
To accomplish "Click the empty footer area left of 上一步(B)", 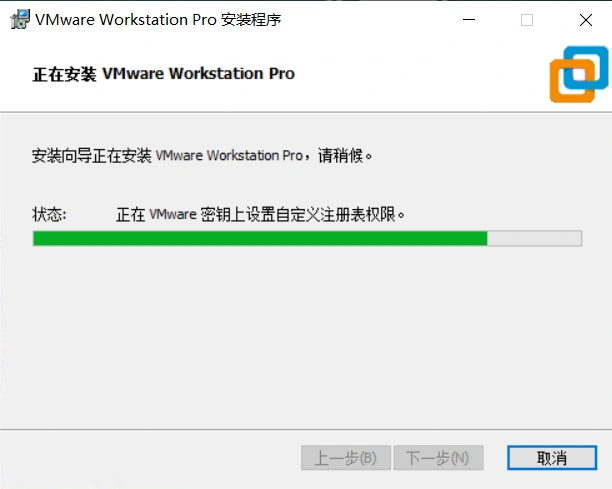I will (x=150, y=457).
